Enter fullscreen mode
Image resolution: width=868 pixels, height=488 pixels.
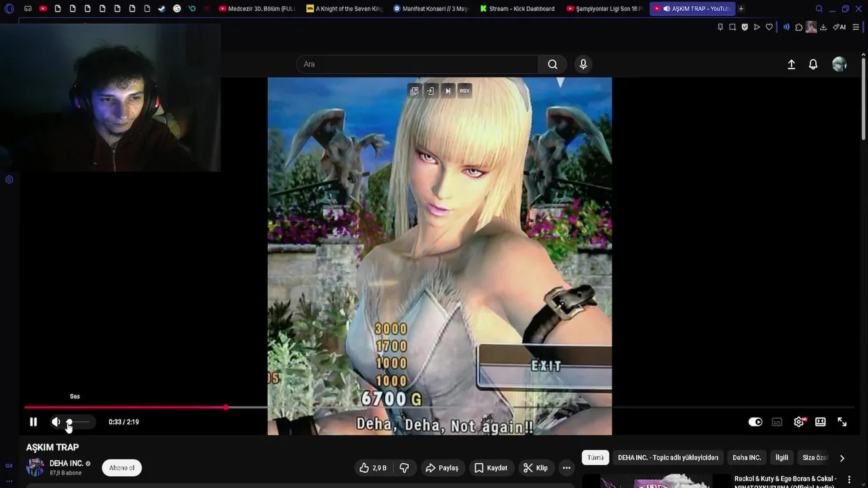coord(842,422)
